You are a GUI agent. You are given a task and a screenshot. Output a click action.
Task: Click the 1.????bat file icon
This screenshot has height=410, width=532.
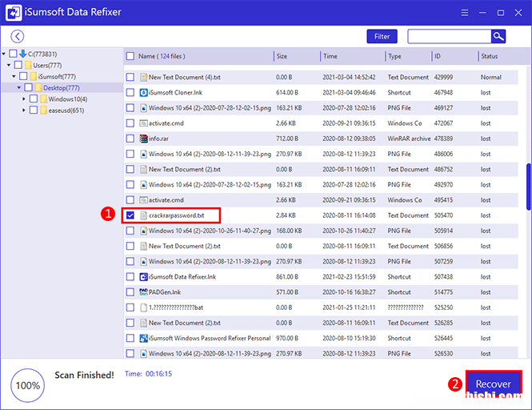coord(143,307)
